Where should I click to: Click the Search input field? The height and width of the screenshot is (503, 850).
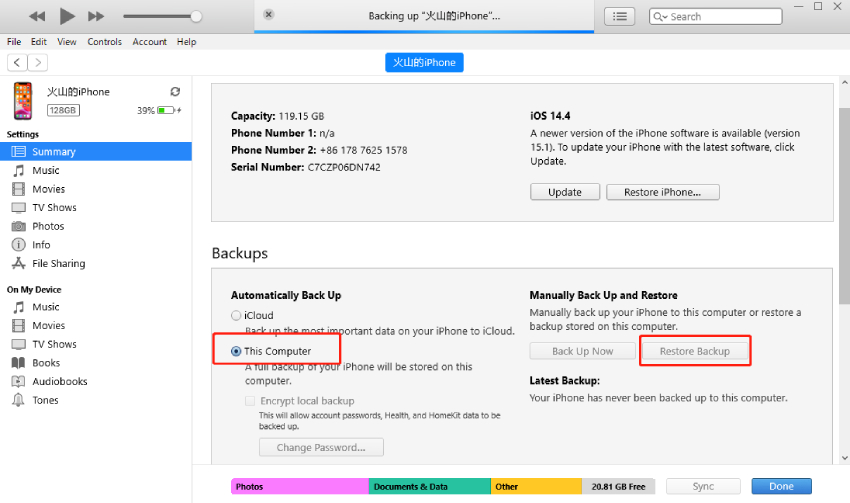[716, 16]
